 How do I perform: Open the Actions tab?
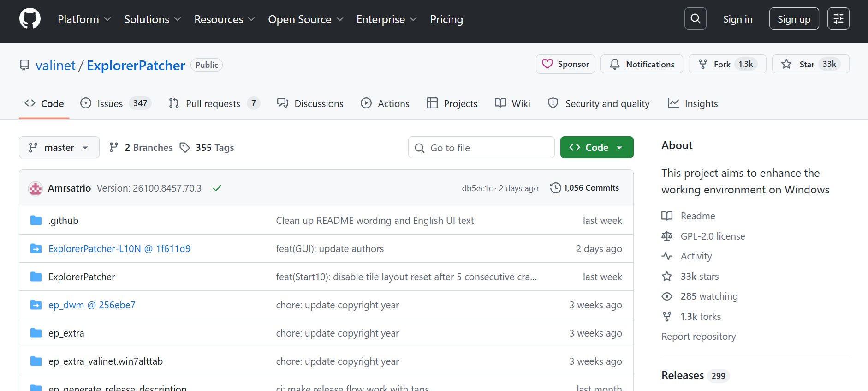pyautogui.click(x=385, y=103)
